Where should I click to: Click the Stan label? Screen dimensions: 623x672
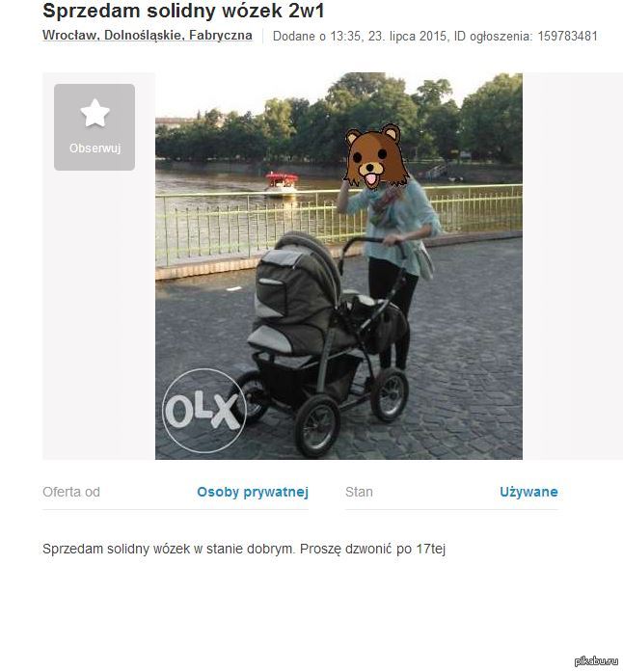(x=359, y=492)
